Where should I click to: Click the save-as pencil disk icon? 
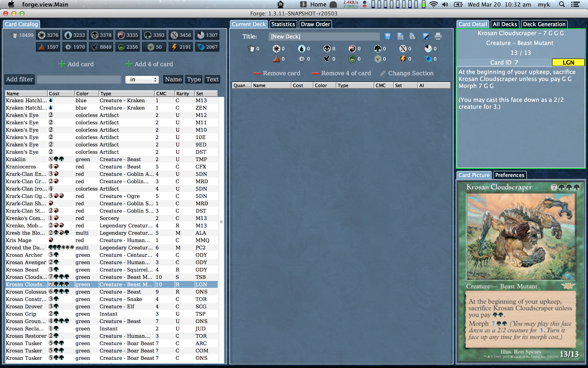tap(425, 37)
